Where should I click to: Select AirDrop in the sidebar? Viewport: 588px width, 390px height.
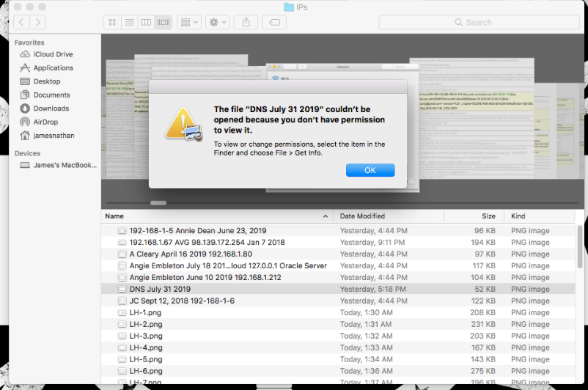(46, 122)
